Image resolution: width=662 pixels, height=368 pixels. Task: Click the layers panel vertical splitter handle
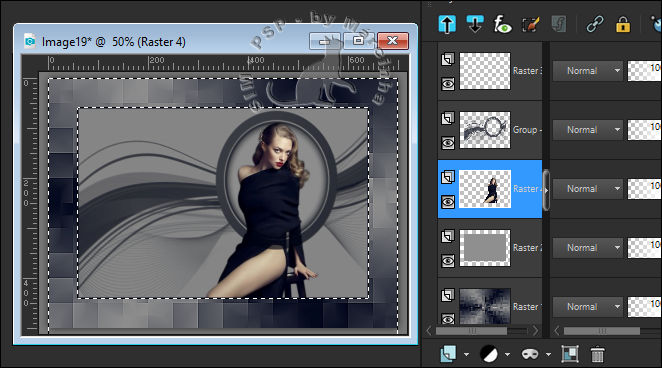coord(546,190)
